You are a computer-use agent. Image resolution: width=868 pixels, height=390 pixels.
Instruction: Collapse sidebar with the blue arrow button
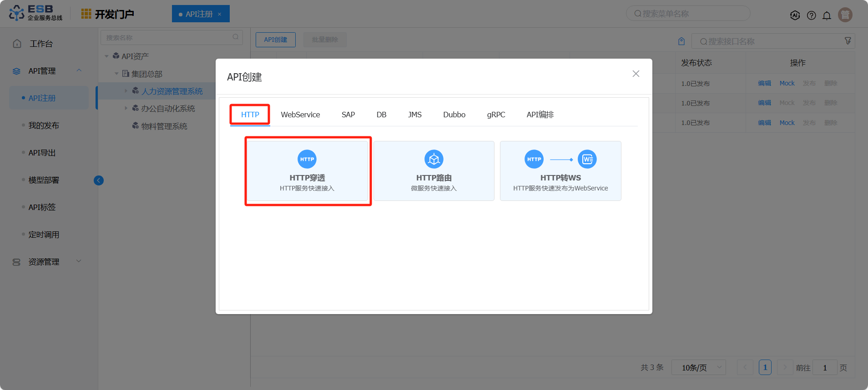[x=99, y=180]
